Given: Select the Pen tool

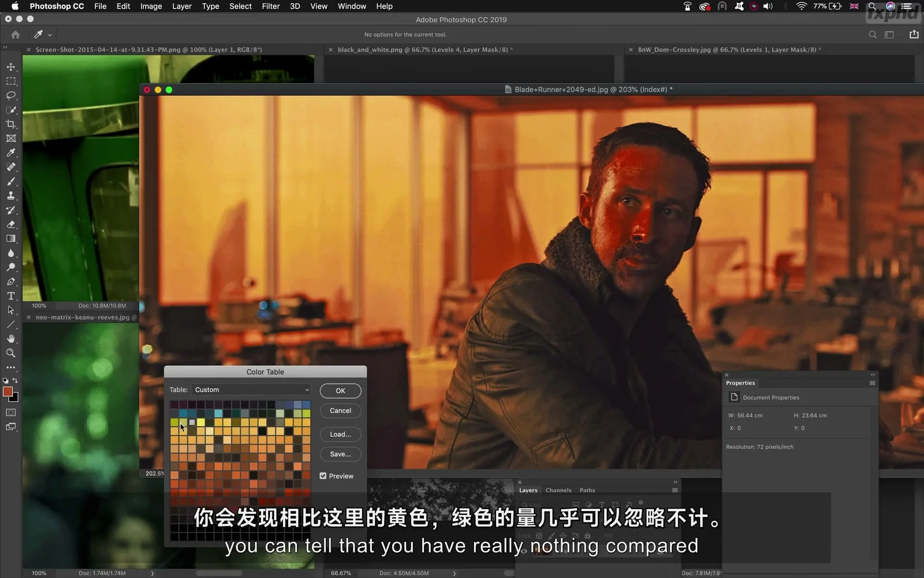Looking at the screenshot, I should tap(11, 281).
